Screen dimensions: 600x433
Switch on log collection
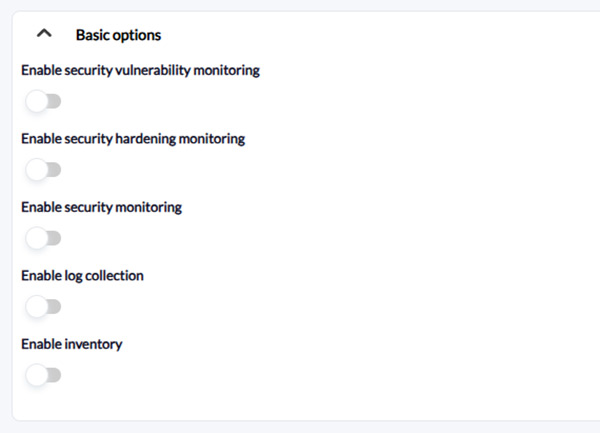click(x=44, y=307)
